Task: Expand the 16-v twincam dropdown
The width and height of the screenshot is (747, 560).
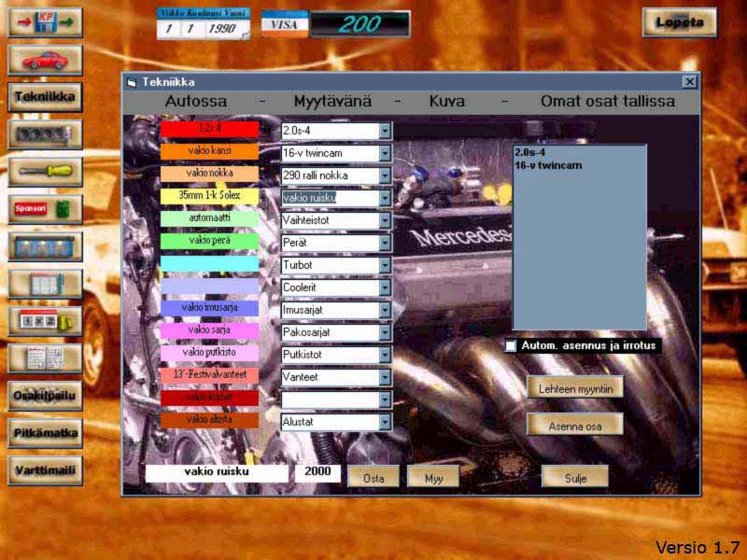Action: click(385, 153)
